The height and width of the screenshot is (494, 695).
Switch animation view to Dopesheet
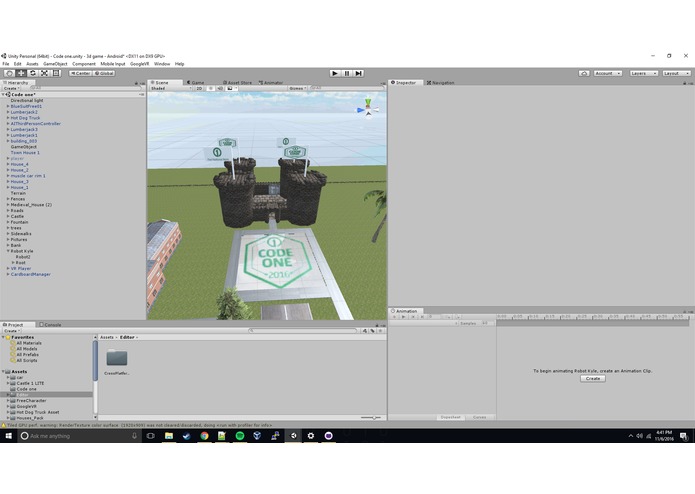[x=450, y=417]
